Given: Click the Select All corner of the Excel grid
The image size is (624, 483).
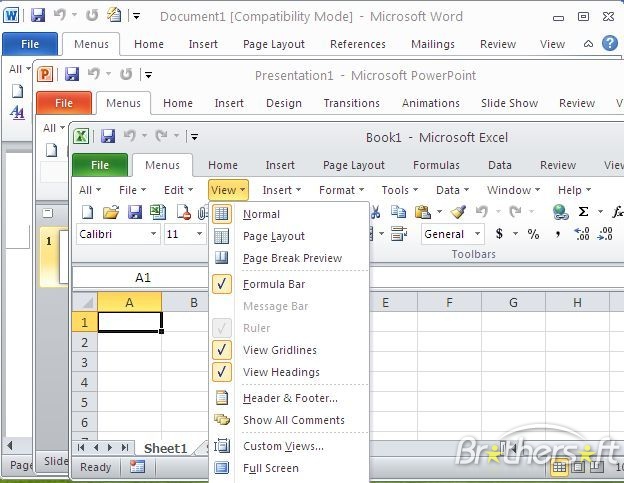Looking at the screenshot, I should pos(85,303).
